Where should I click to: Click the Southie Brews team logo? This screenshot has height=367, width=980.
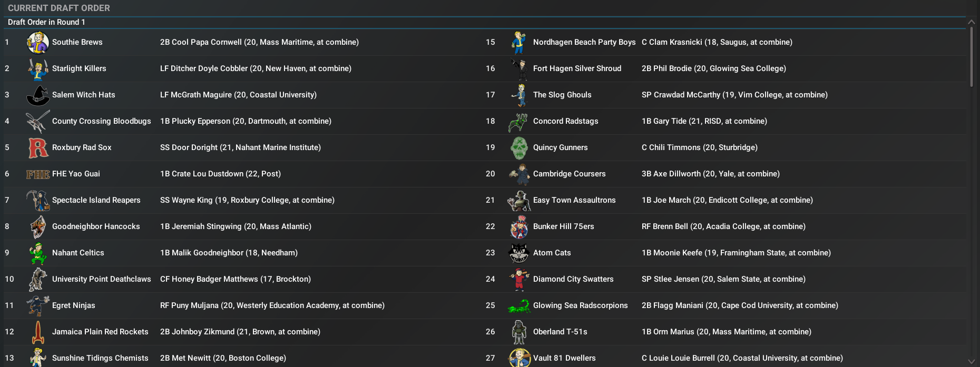click(x=38, y=43)
